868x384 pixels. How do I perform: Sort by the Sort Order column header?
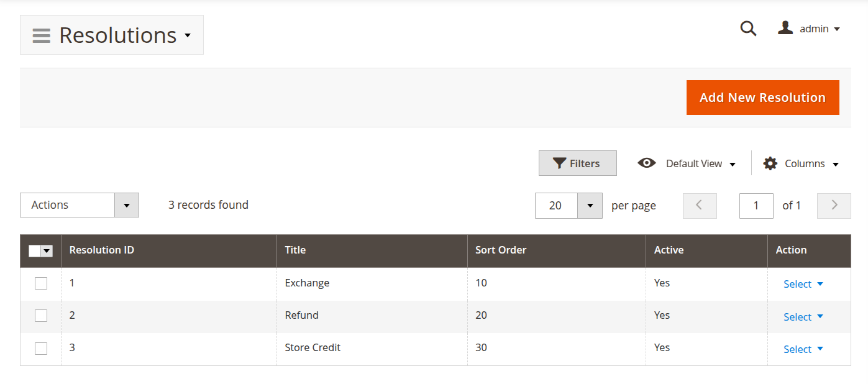click(x=501, y=250)
